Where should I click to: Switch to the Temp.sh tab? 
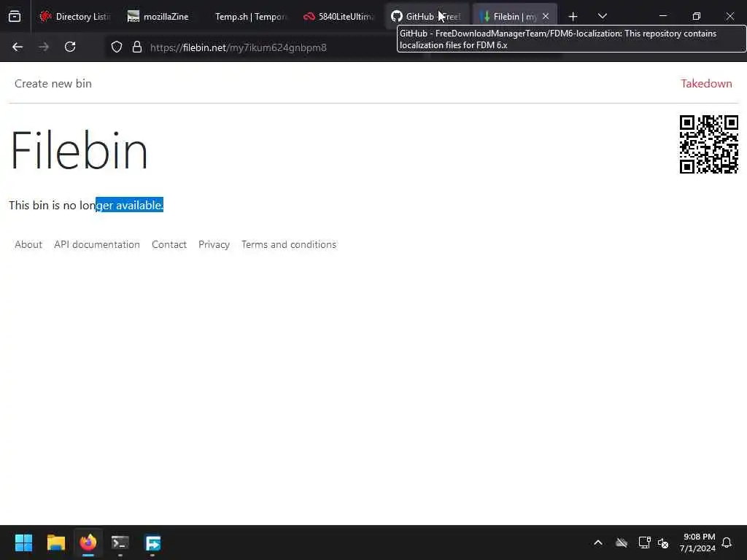[247, 17]
